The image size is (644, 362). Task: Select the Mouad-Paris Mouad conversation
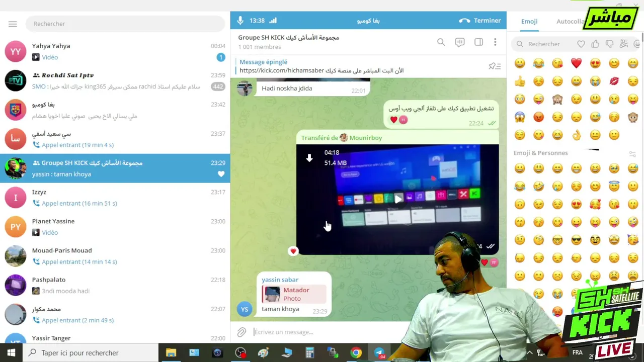coord(115,255)
